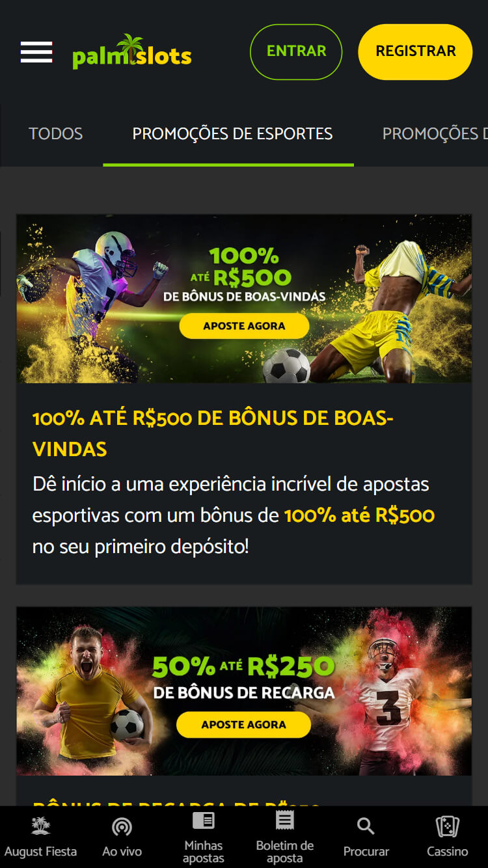Open the 100% até R$500 welcome bonus title

pyautogui.click(x=213, y=433)
